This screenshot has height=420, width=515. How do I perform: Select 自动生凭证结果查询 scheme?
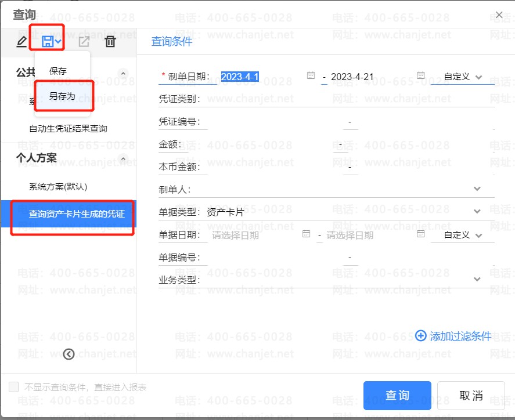click(x=69, y=129)
